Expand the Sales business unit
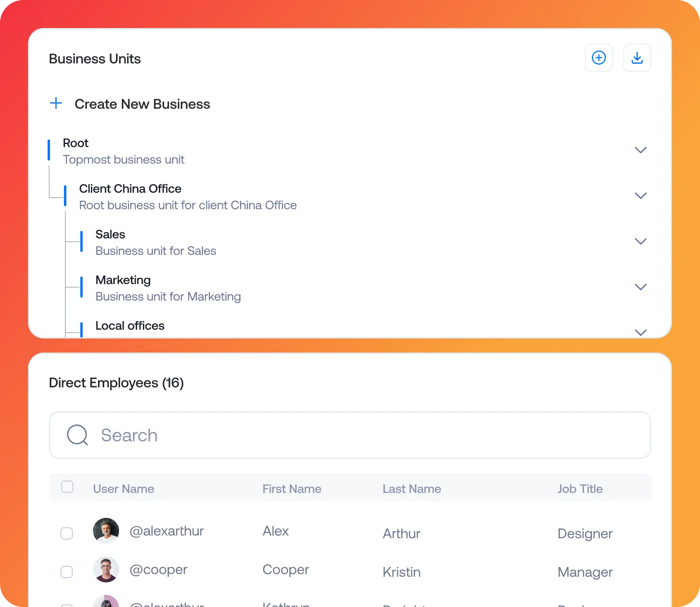700x607 pixels. pos(641,241)
